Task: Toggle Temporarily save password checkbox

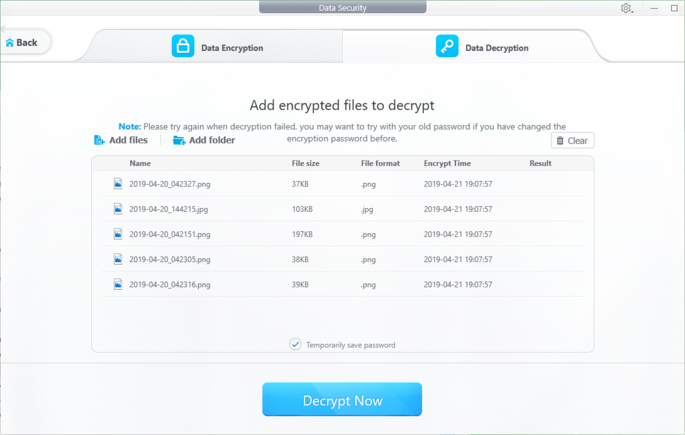Action: 295,345
